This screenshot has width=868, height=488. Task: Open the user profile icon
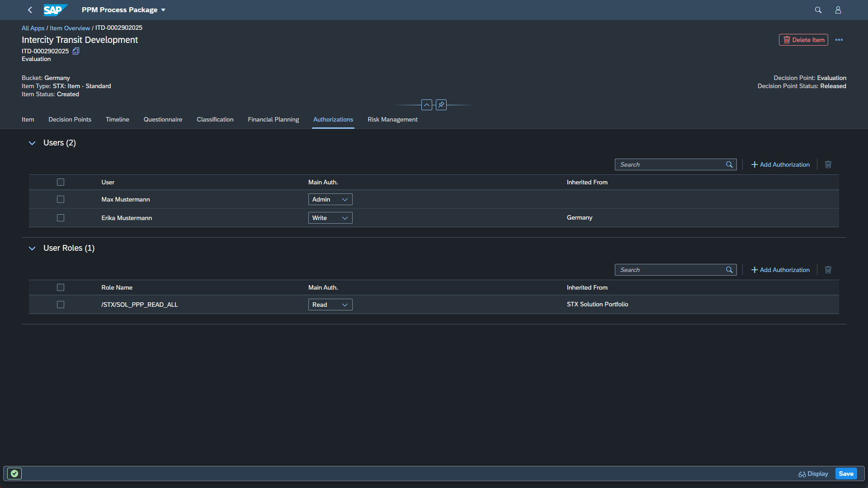[x=838, y=10]
